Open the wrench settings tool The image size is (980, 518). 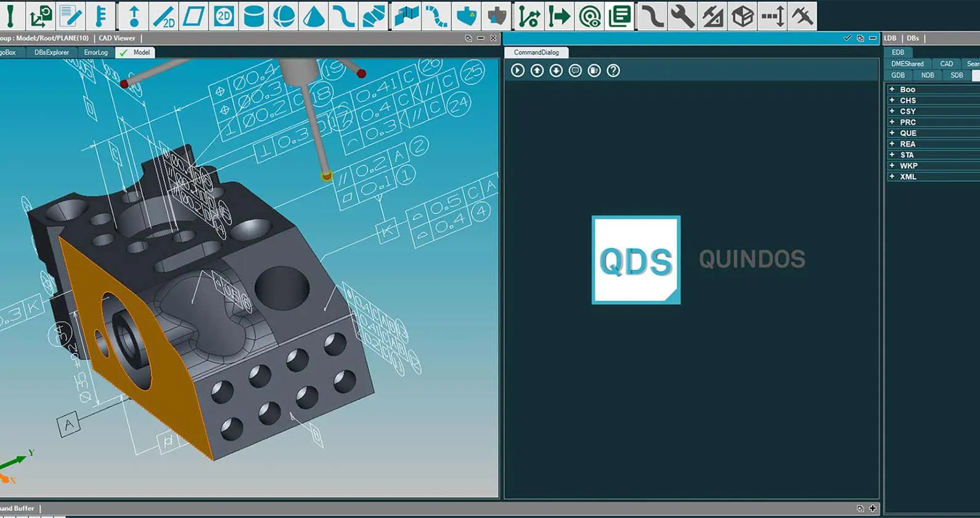click(682, 16)
